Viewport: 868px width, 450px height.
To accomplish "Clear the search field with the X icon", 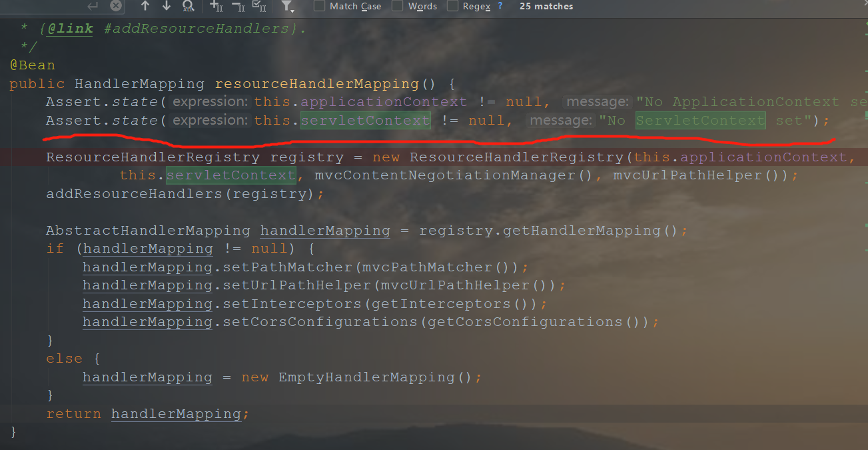I will click(116, 6).
